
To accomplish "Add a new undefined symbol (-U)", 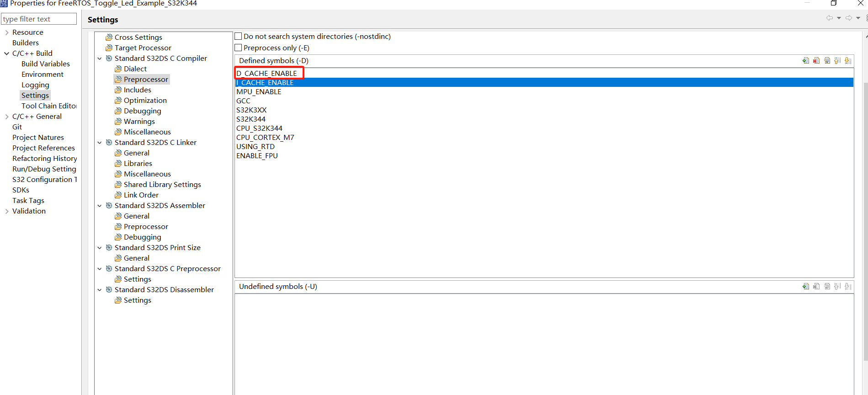I will tap(805, 286).
